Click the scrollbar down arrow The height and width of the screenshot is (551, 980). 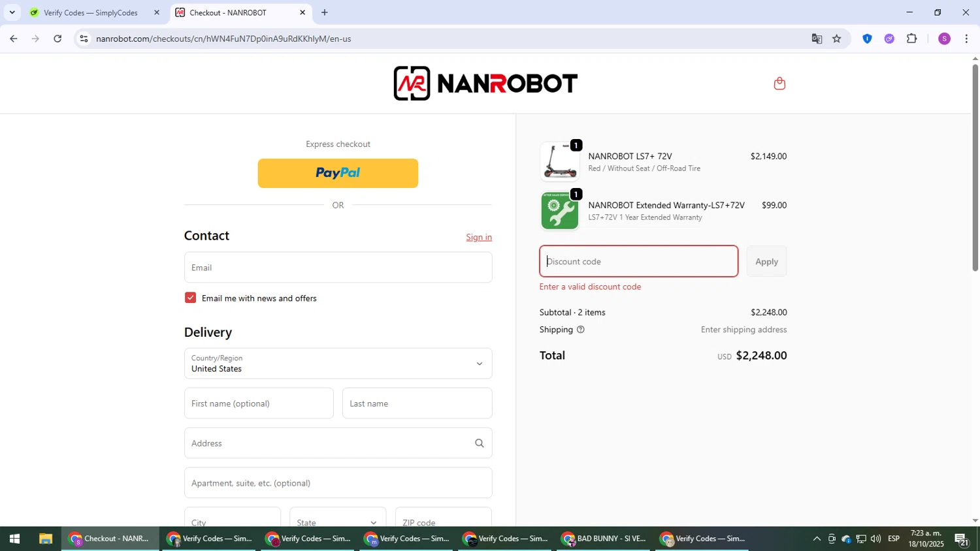tap(975, 521)
